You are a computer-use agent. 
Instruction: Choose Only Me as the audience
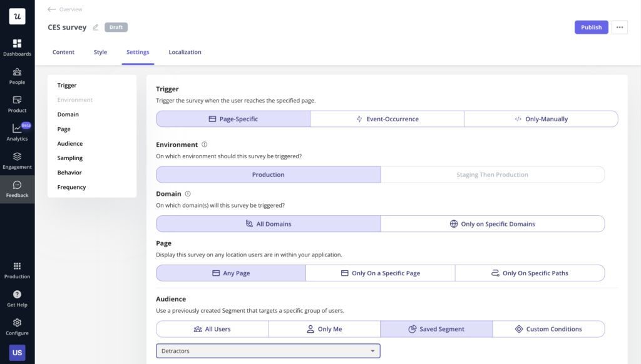pos(324,328)
